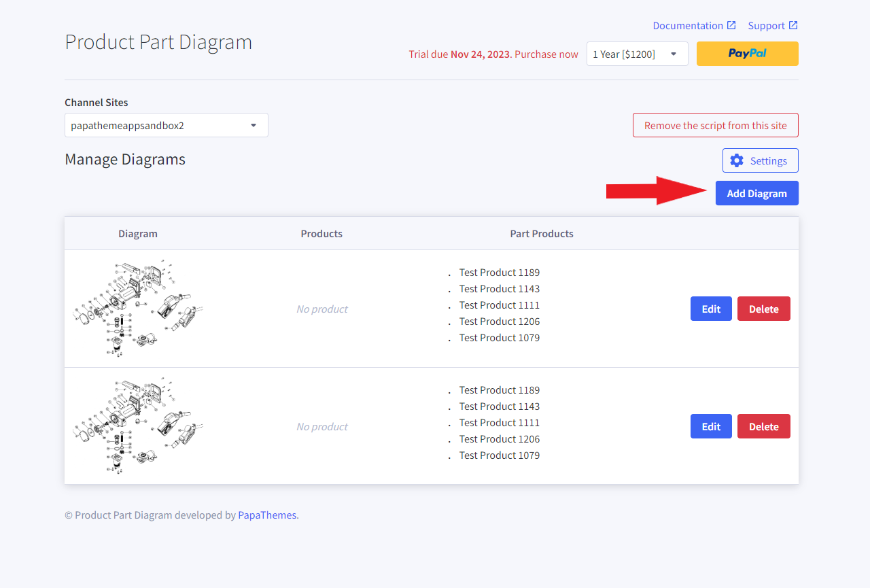Click the Diagram column header
870x588 pixels.
tap(137, 233)
